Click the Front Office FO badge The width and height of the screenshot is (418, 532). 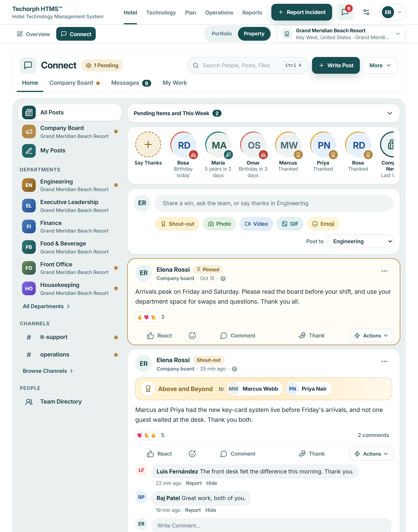pos(29,268)
